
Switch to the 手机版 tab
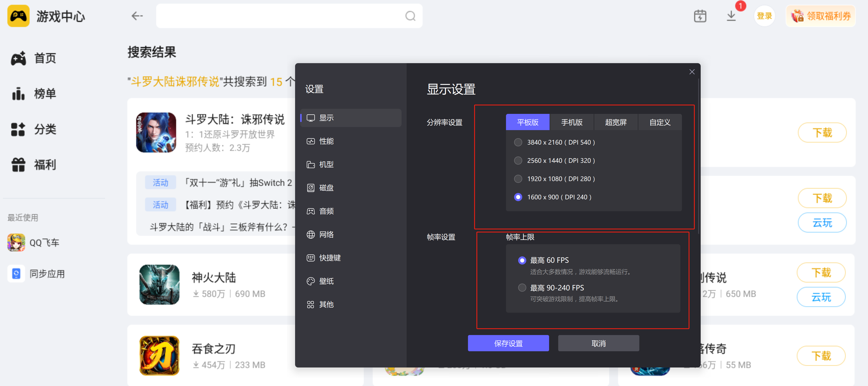coord(571,122)
